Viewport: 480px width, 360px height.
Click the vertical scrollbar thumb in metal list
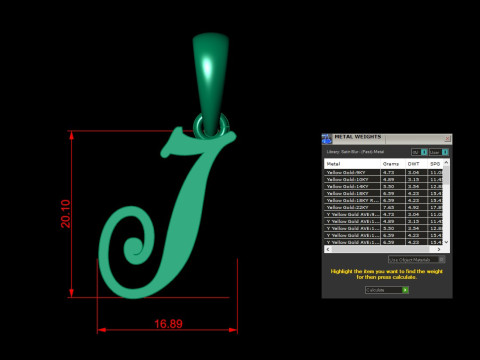coord(447,175)
